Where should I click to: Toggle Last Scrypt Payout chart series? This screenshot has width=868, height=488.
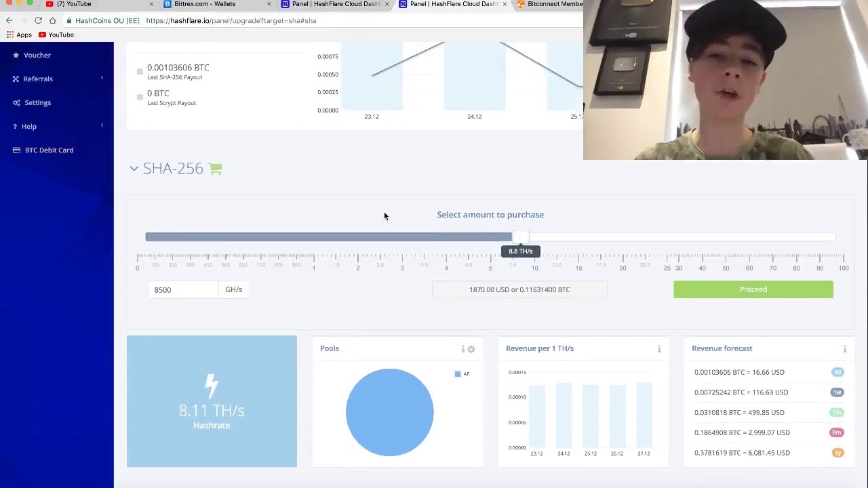(x=140, y=97)
